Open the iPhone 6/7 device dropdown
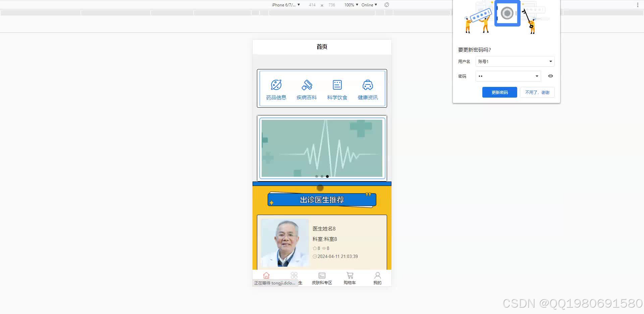The image size is (644, 314). (x=286, y=5)
